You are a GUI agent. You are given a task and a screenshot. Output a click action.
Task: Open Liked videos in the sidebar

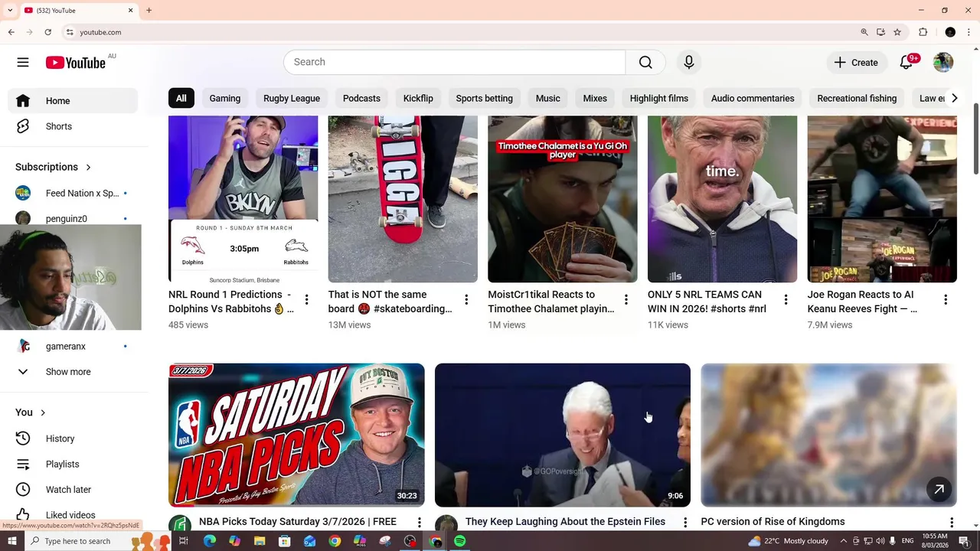pyautogui.click(x=73, y=515)
